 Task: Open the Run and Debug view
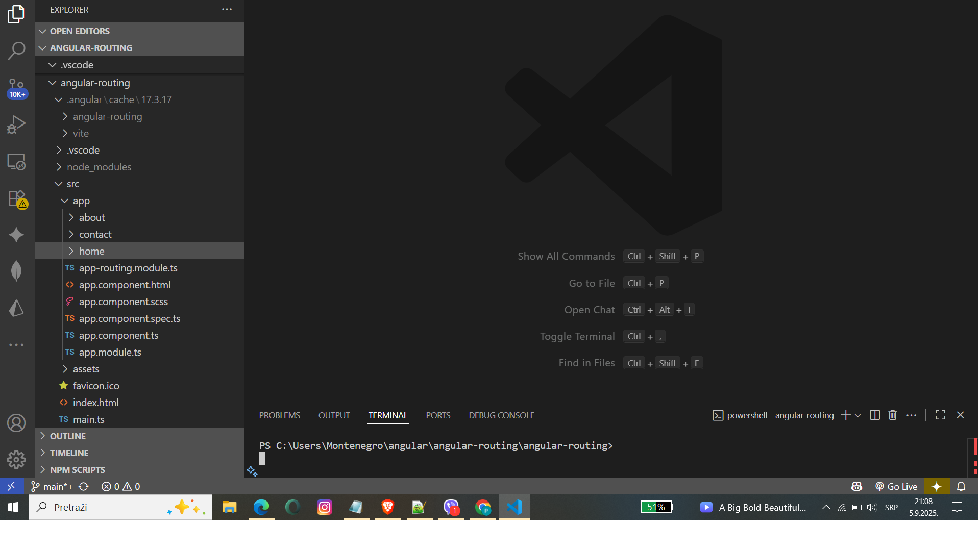click(x=16, y=124)
